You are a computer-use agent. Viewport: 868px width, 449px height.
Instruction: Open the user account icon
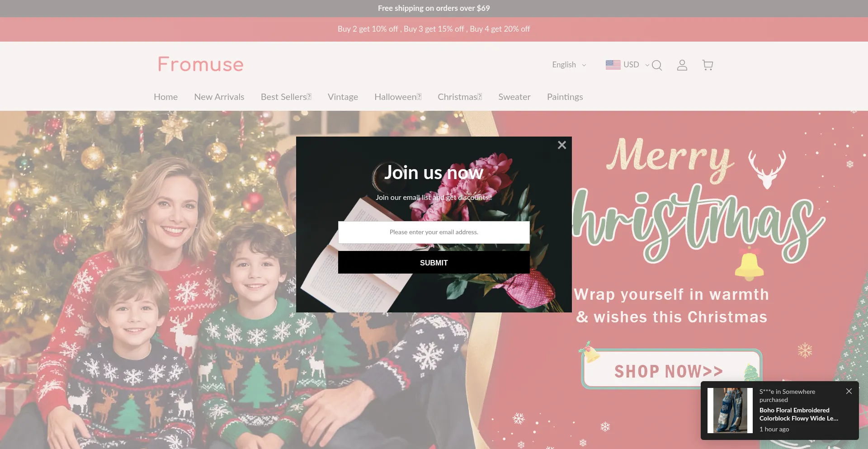pos(682,65)
